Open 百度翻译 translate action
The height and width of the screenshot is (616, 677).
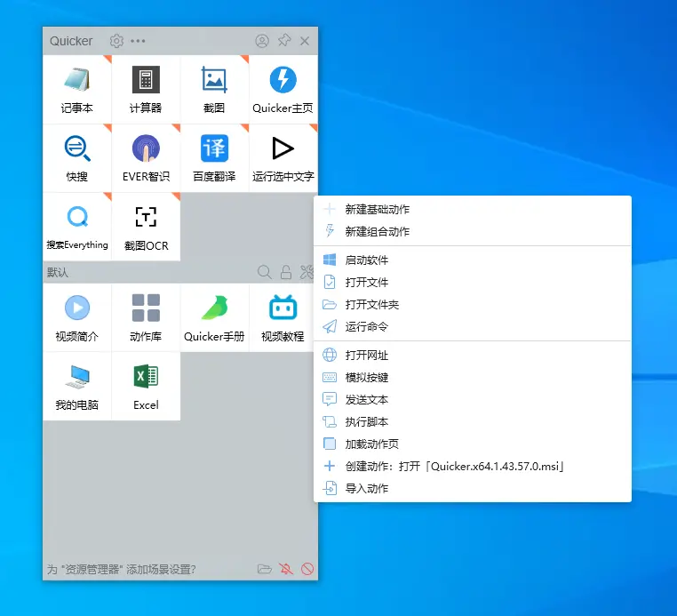tap(214, 157)
